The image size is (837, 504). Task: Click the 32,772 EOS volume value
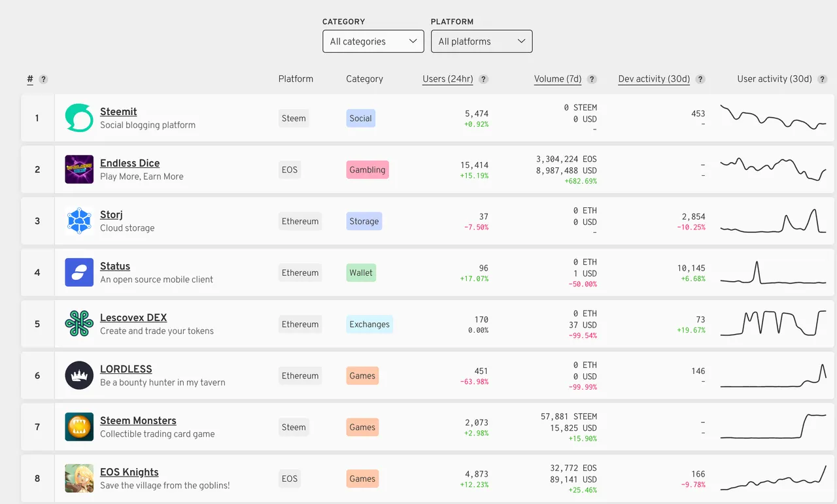(573, 468)
